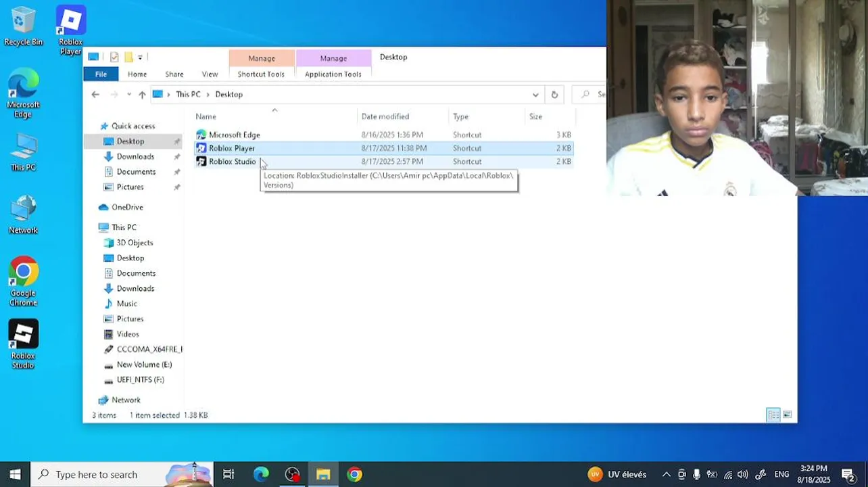868x487 pixels.
Task: Show hidden system tray icons
Action: point(666,475)
